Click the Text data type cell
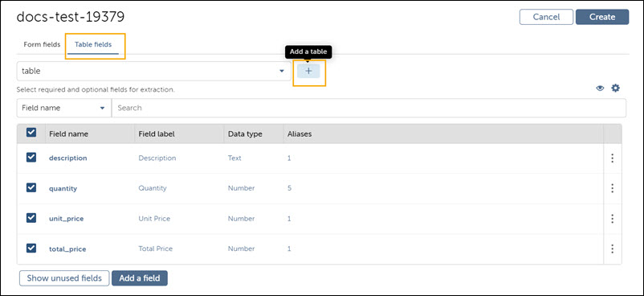Image resolution: width=644 pixels, height=296 pixels. pos(234,158)
